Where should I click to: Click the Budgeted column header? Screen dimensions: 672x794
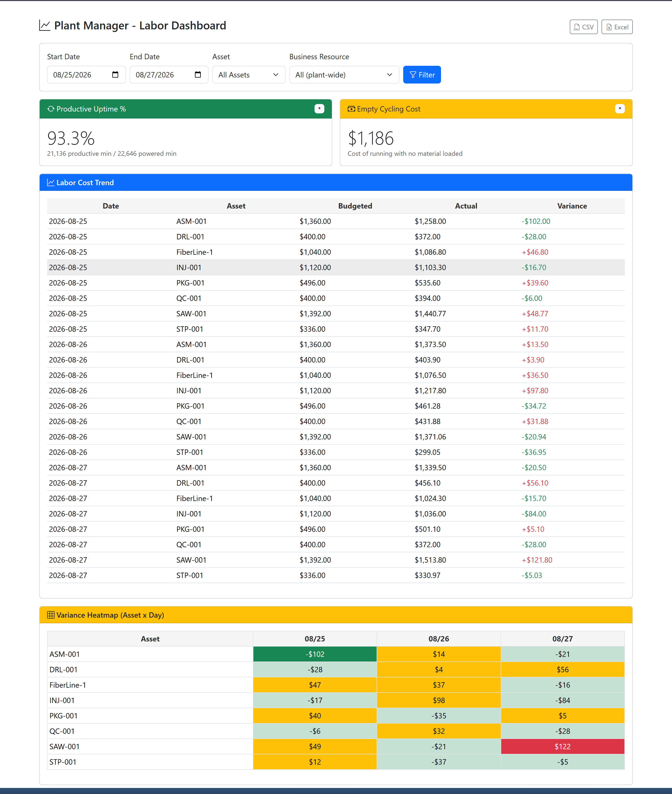point(355,206)
